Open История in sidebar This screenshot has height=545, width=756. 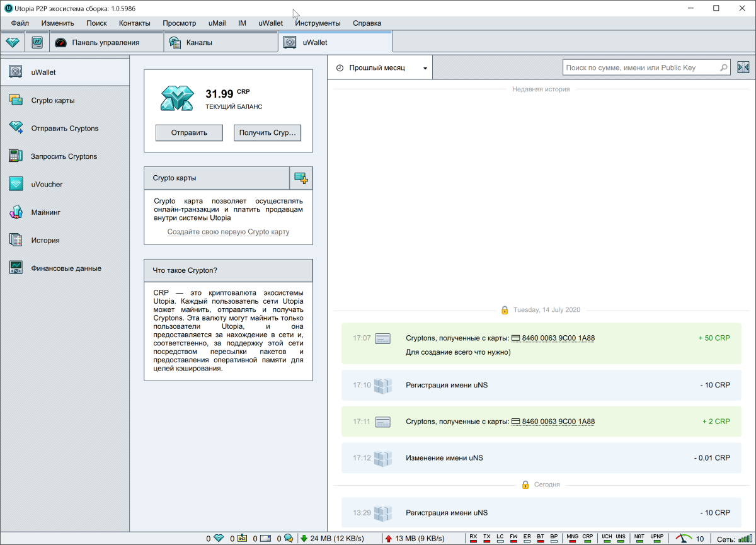(x=65, y=240)
